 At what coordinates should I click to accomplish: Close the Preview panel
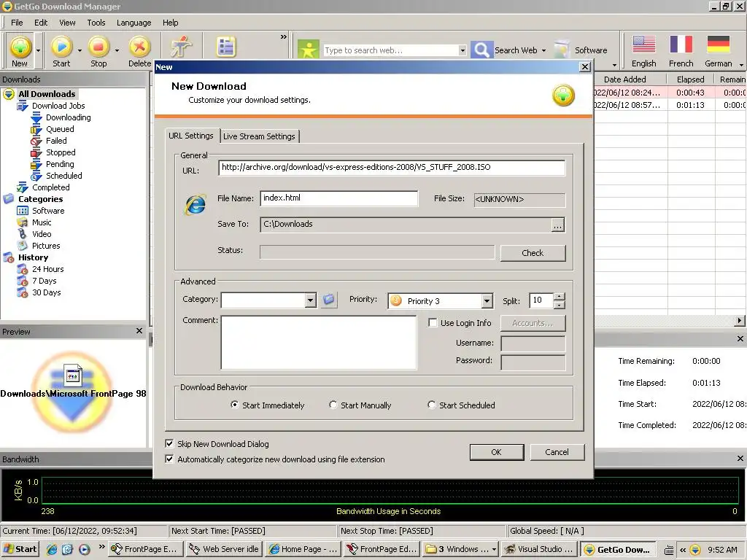(x=139, y=331)
